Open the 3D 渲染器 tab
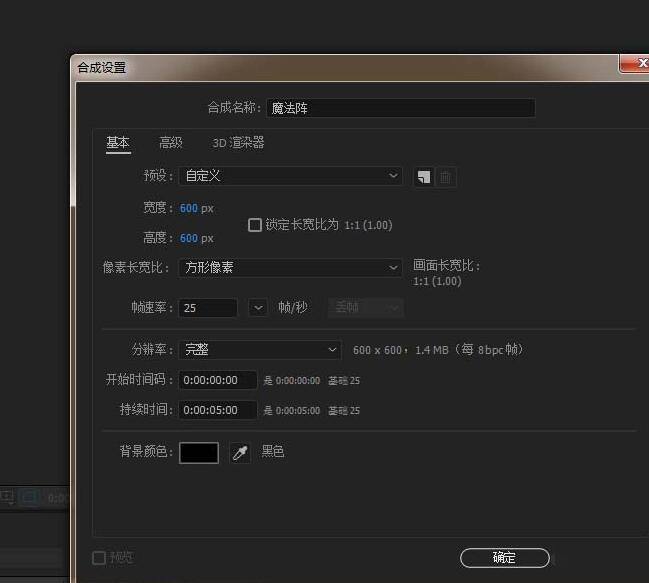This screenshot has height=583, width=649. coord(238,143)
